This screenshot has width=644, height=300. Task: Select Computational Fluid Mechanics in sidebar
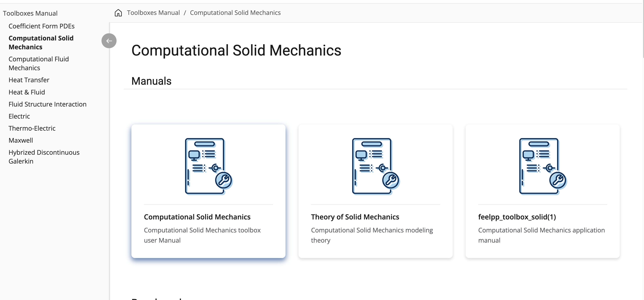click(x=39, y=64)
